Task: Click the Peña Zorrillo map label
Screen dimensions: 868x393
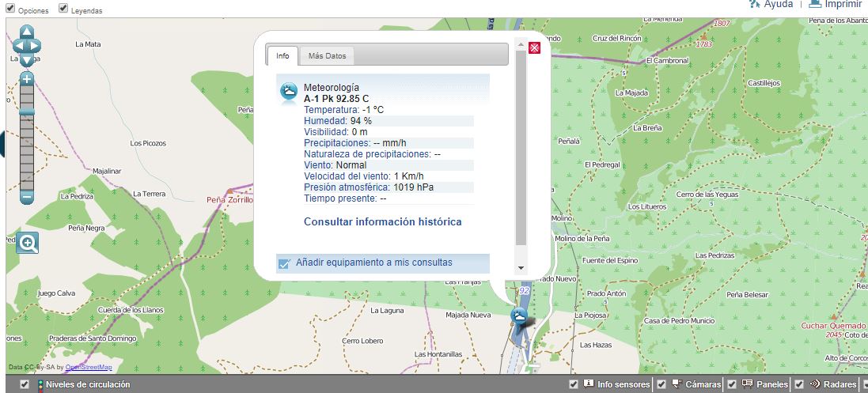Action: pos(229,199)
